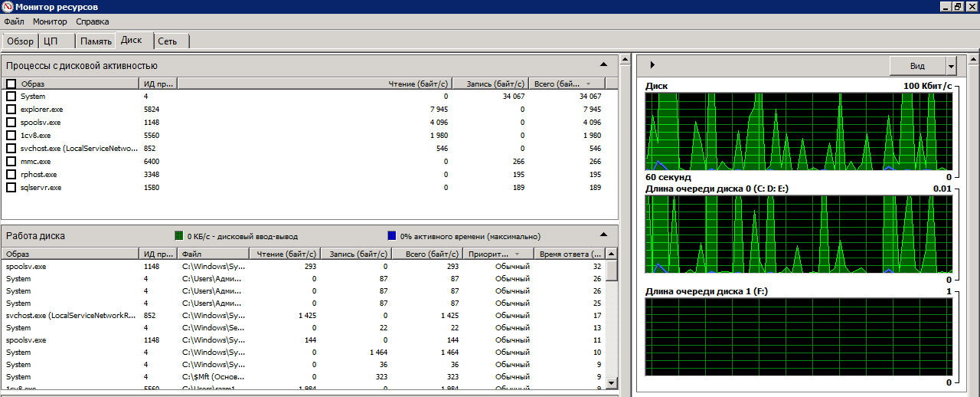The width and height of the screenshot is (980, 397).
Task: Collapse the graphs pane with the arrow
Action: click(x=652, y=65)
